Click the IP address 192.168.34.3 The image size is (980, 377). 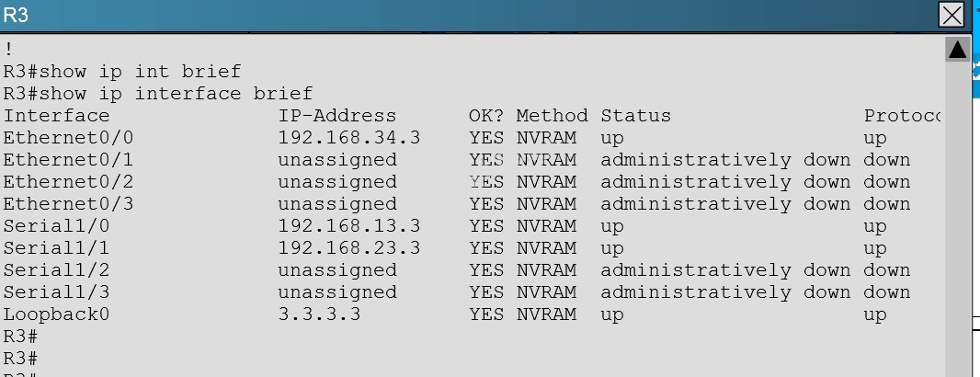pyautogui.click(x=349, y=138)
